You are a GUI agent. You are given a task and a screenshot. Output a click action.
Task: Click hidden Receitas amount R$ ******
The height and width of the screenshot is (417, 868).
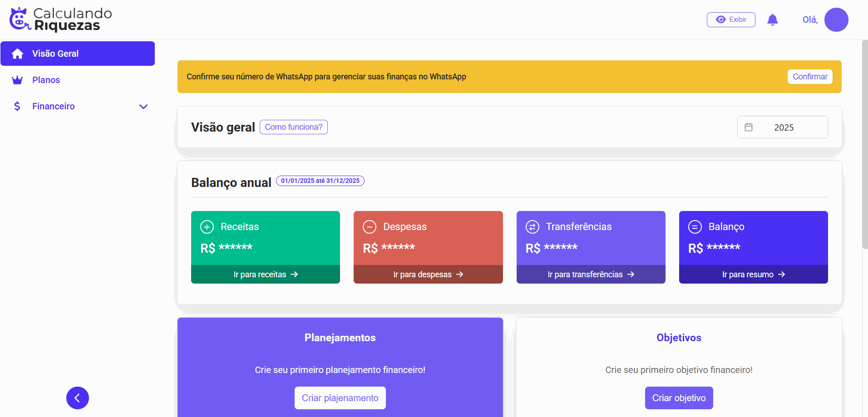[x=227, y=248]
